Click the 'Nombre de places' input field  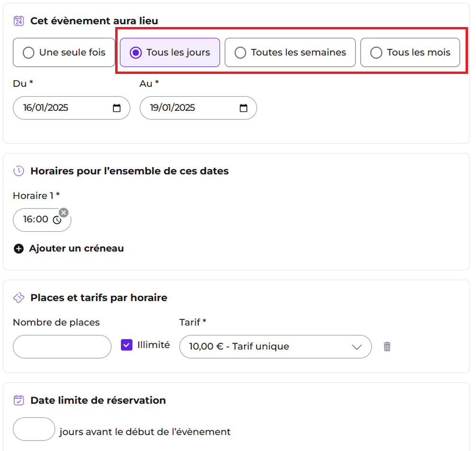(x=62, y=347)
